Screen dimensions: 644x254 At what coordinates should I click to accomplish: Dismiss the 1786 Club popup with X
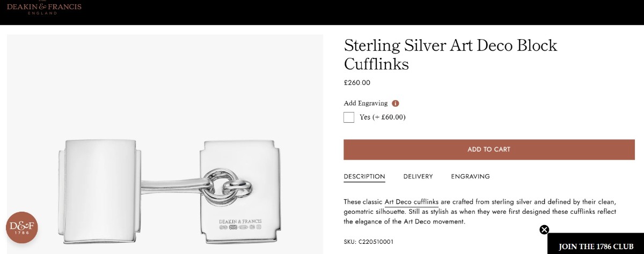point(544,230)
